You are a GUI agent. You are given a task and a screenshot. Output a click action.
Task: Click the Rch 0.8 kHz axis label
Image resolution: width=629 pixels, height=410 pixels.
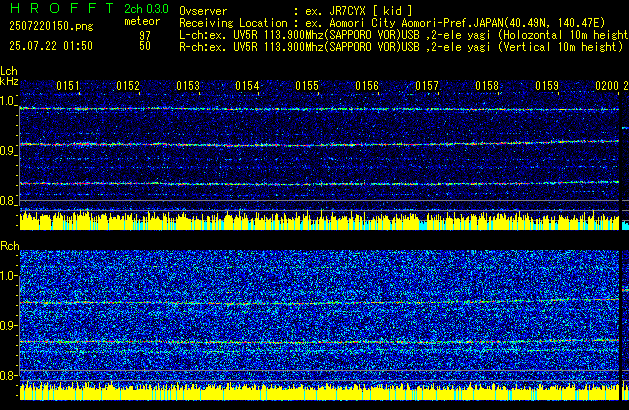coord(8,375)
